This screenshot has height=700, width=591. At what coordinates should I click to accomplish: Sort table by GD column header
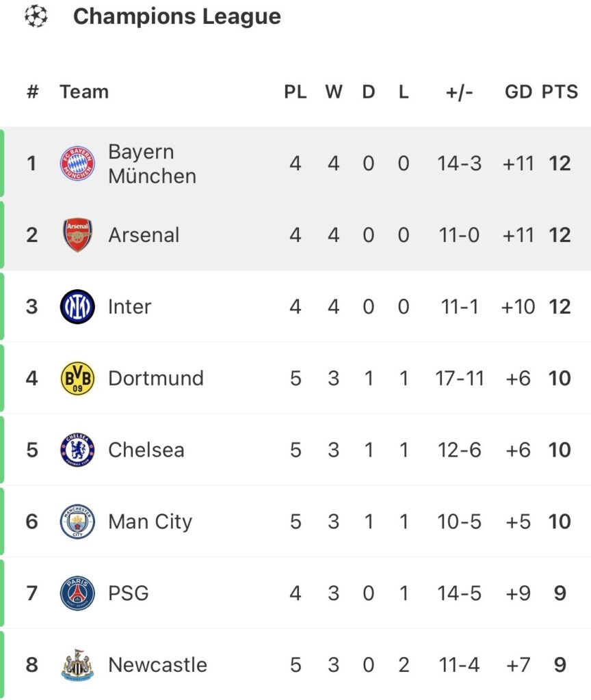tap(518, 92)
